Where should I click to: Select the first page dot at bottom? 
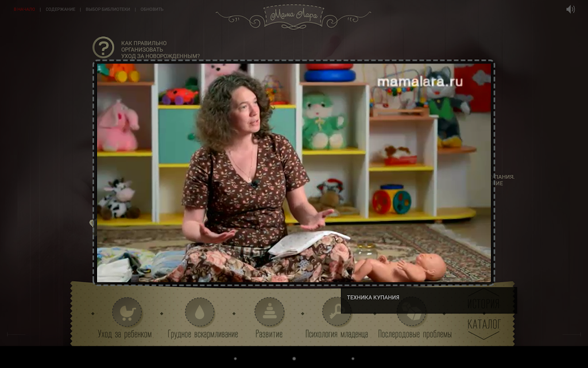235,359
